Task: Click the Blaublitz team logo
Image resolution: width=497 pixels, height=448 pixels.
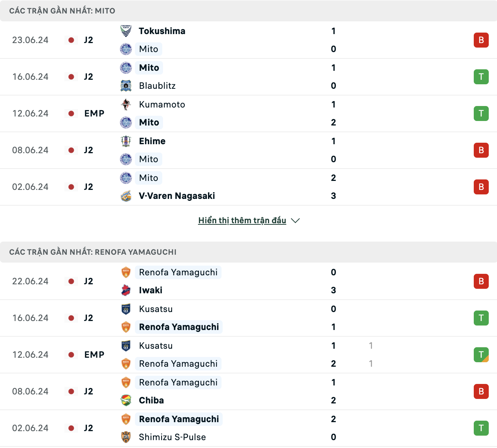Action: click(126, 86)
